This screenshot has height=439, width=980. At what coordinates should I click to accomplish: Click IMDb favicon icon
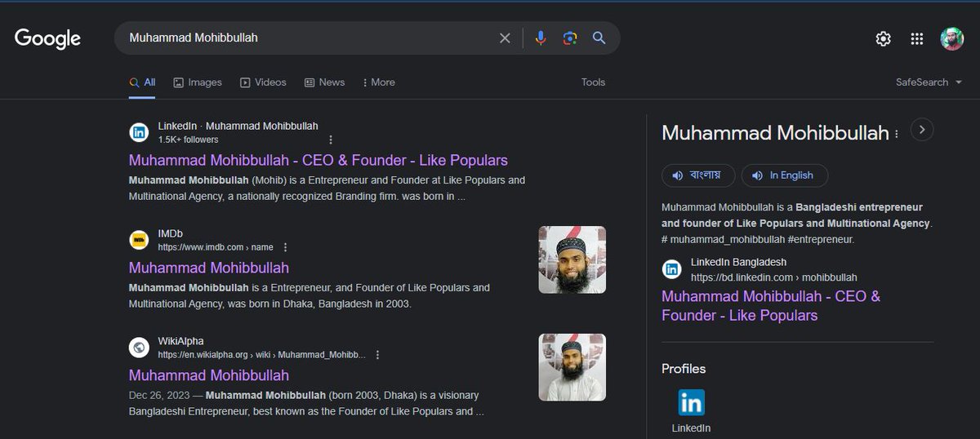(139, 240)
